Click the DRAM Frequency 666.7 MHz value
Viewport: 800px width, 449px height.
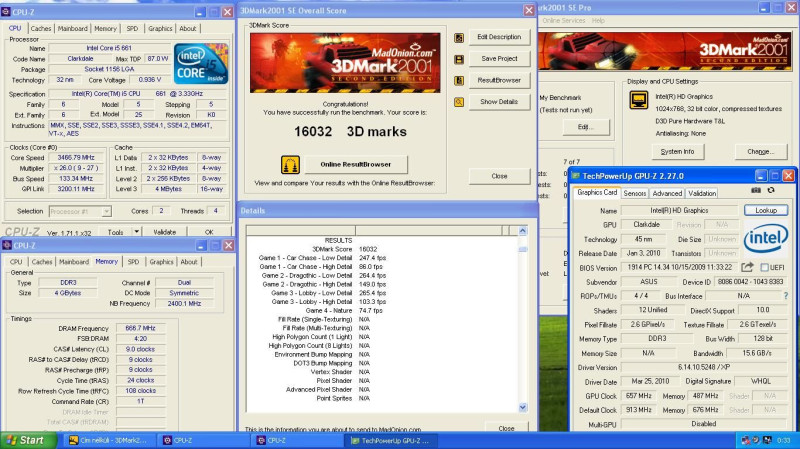click(141, 329)
